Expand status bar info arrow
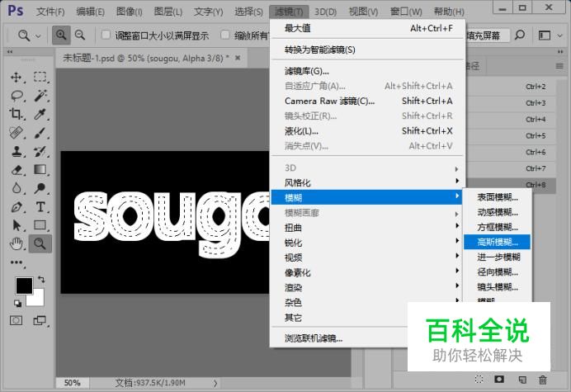Viewport: 571px width, 392px height. click(215, 383)
